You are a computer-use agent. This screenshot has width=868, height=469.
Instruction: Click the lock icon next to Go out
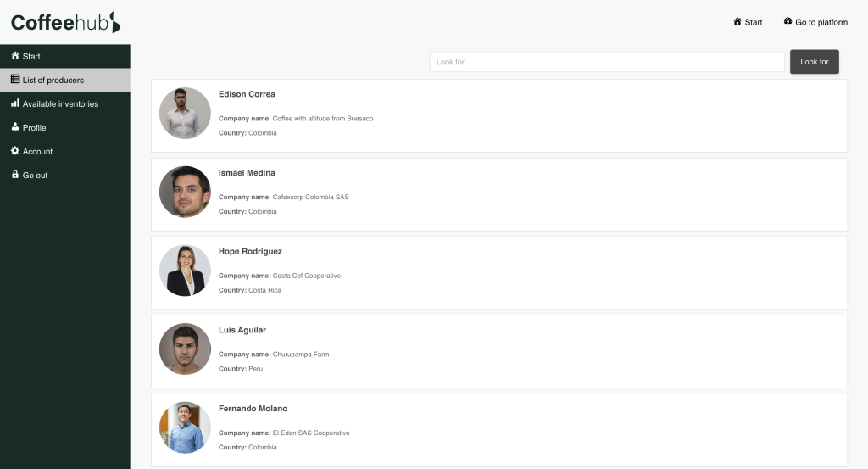(x=15, y=175)
